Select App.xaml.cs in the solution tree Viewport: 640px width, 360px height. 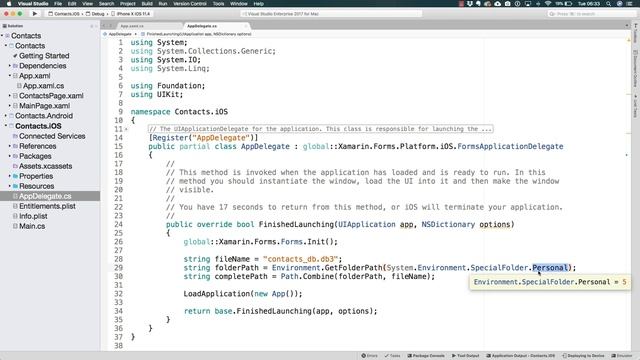click(43, 86)
